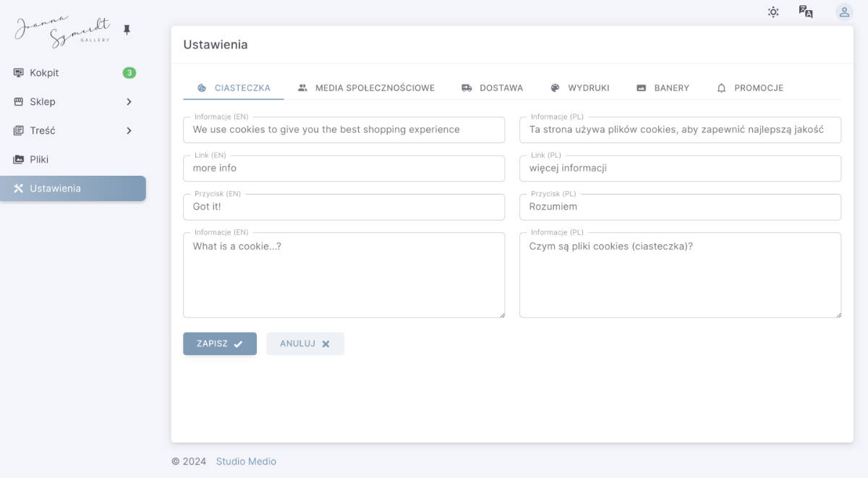Switch to the Ciasteczka tab
Image resolution: width=868 pixels, height=478 pixels.
(x=234, y=88)
